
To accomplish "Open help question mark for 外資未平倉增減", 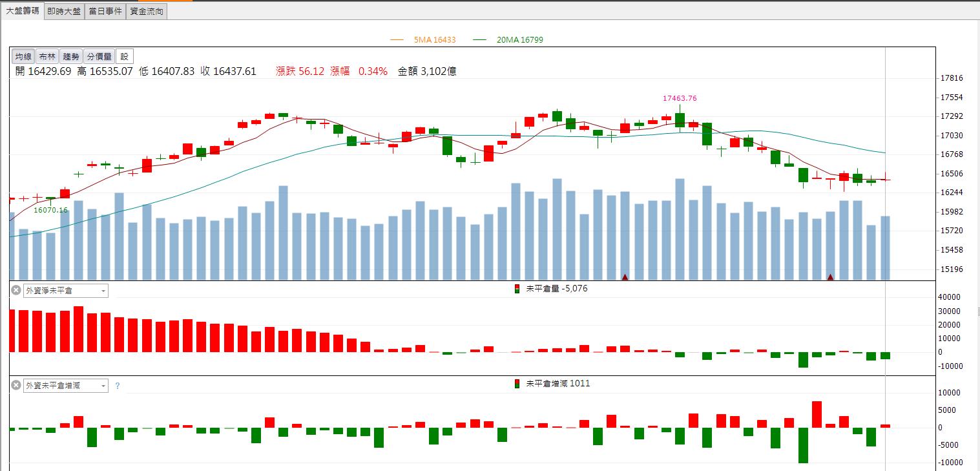I will point(118,386).
